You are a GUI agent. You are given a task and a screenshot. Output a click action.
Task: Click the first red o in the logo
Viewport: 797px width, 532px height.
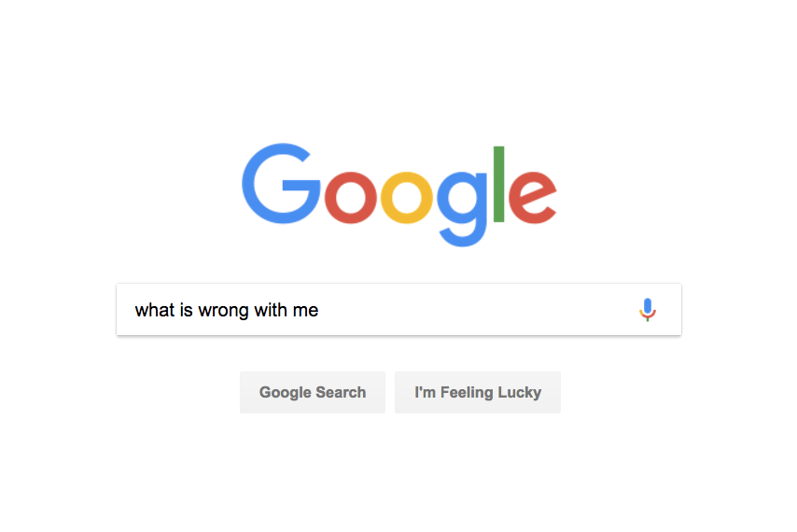(x=350, y=198)
